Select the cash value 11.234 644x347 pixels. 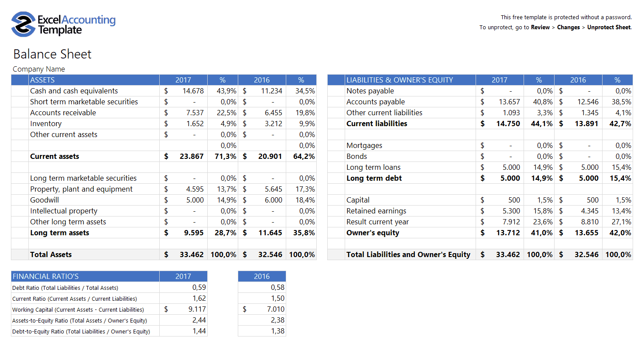[271, 91]
